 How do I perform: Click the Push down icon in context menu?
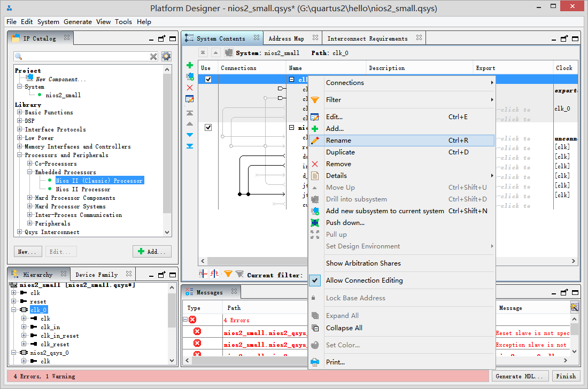[x=315, y=223]
